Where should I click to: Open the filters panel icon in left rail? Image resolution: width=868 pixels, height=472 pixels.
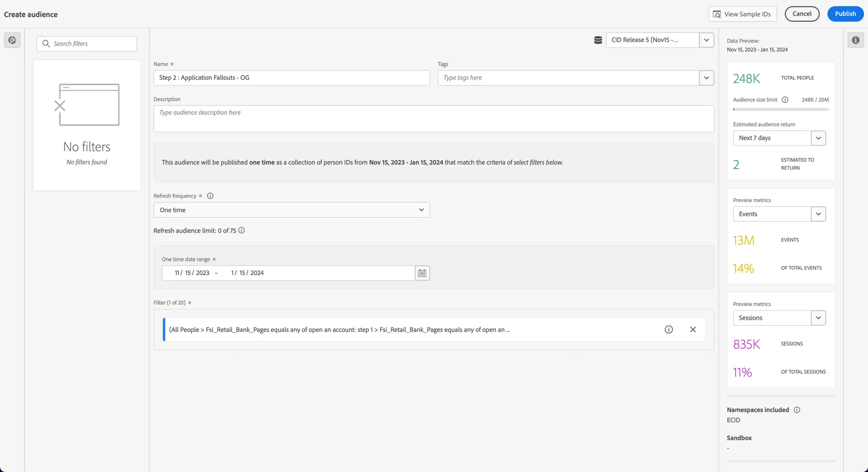12,40
